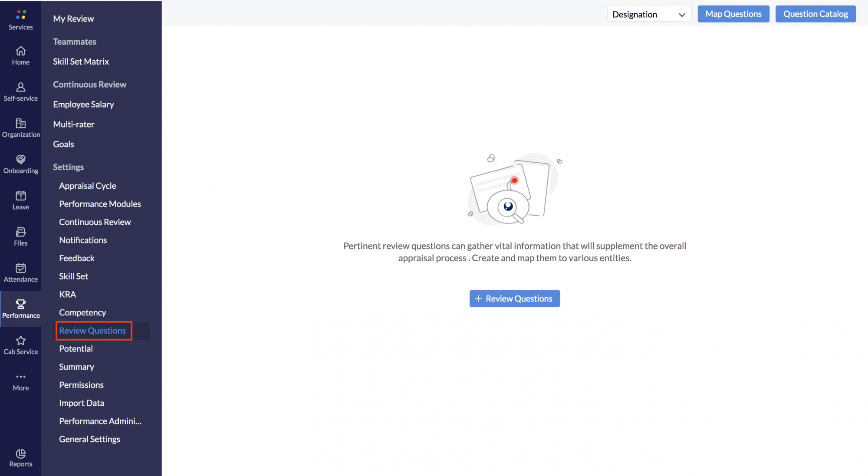868x476 pixels.
Task: Click the Map Questions button
Action: tap(733, 14)
